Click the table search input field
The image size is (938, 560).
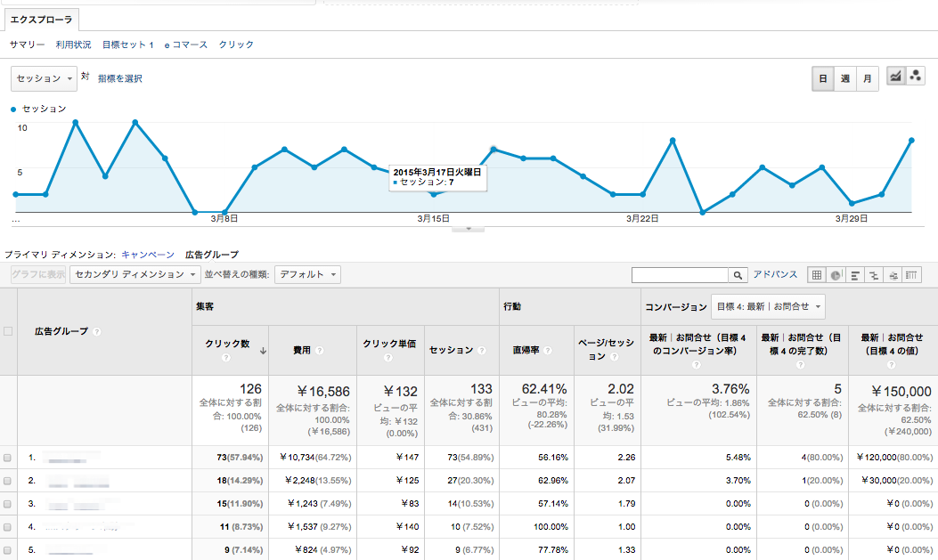(x=680, y=275)
